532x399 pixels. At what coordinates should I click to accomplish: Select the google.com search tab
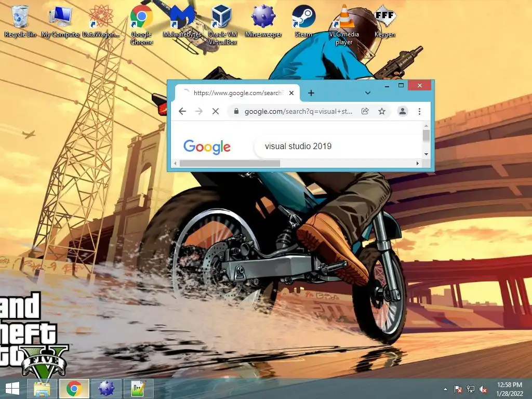pos(237,93)
